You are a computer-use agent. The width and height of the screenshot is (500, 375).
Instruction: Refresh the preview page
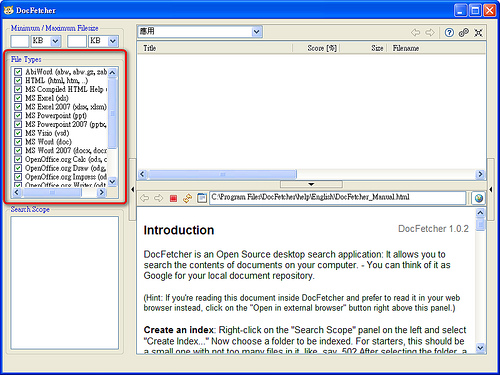(188, 198)
